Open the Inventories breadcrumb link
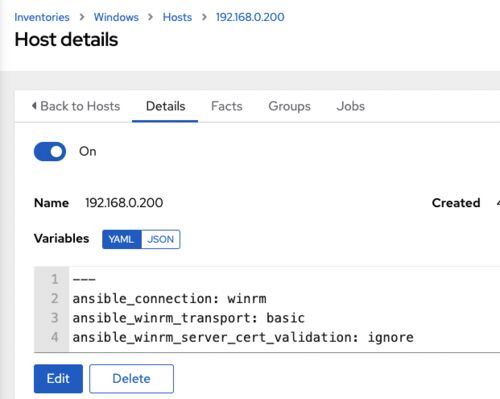Viewport: 500px width, 399px height. tap(42, 17)
